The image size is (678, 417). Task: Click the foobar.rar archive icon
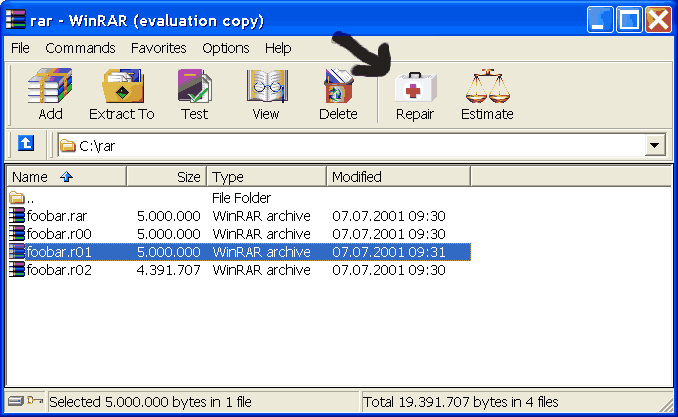17,215
